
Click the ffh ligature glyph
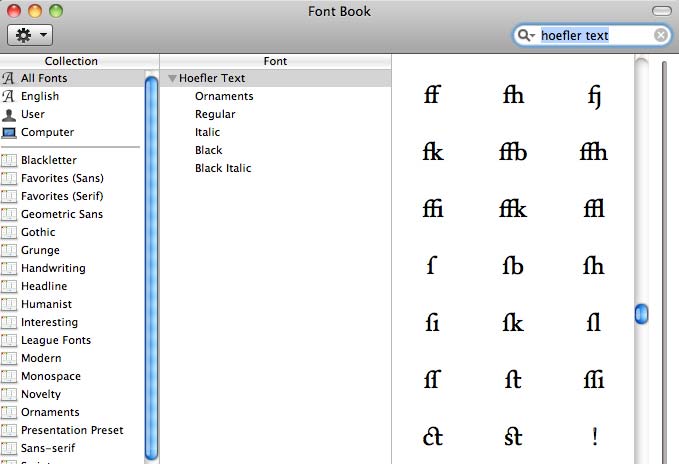pos(594,152)
